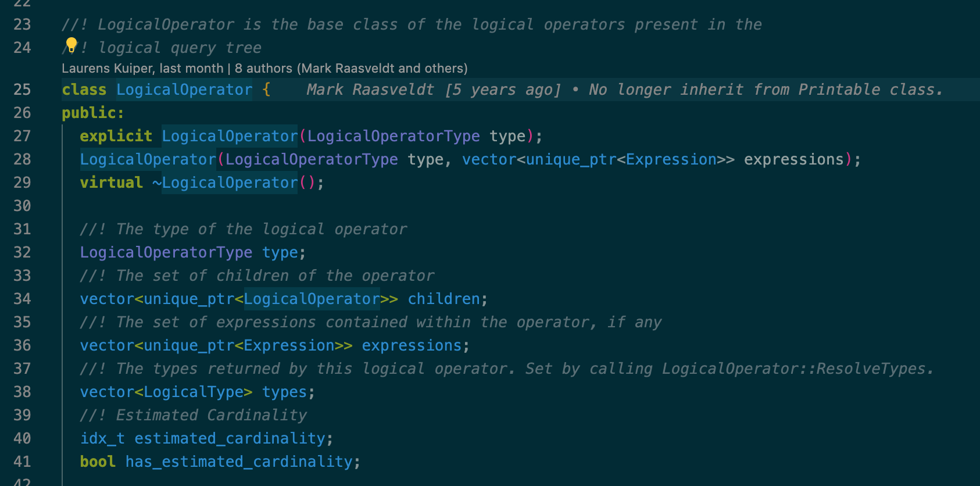Click the LogicalOperator class name on line 25

184,90
